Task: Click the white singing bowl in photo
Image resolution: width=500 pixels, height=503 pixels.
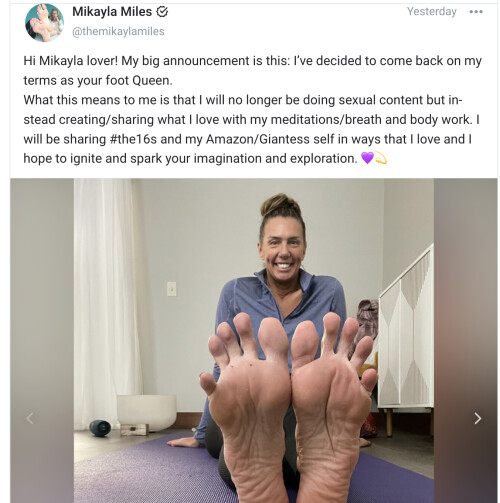Action: [147, 413]
